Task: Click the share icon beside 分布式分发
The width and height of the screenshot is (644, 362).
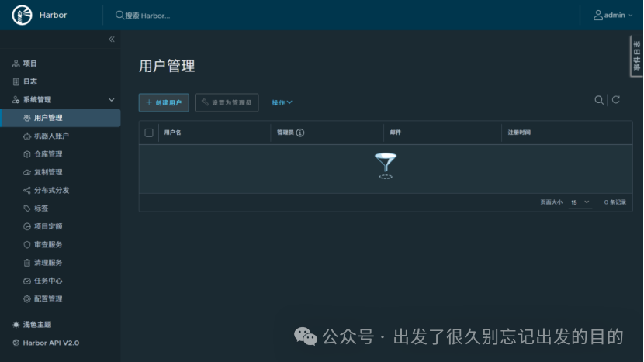Action: pos(26,190)
